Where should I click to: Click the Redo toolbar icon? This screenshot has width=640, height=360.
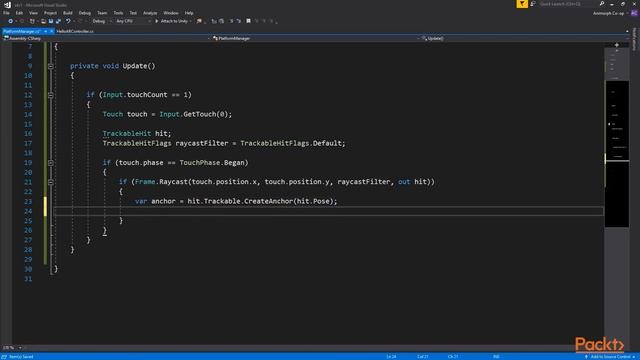pyautogui.click(x=80, y=21)
